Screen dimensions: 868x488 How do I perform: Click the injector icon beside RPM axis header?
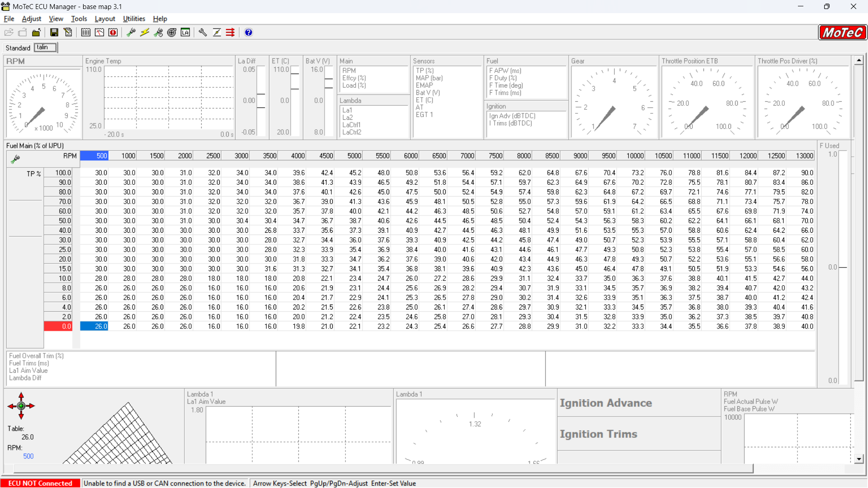click(x=15, y=159)
